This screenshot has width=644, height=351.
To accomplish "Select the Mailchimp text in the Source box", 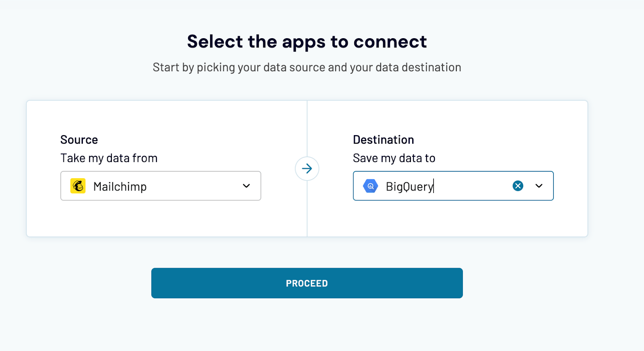I will click(x=120, y=187).
